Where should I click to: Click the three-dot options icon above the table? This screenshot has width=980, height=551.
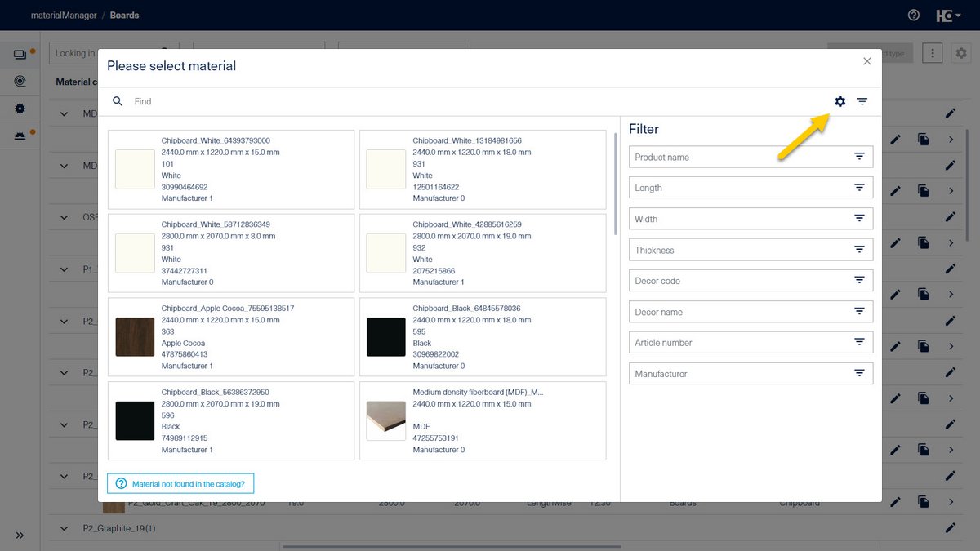932,52
